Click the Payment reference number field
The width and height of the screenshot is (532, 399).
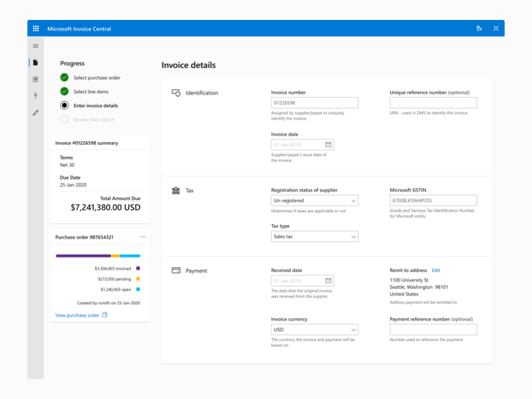click(x=434, y=329)
